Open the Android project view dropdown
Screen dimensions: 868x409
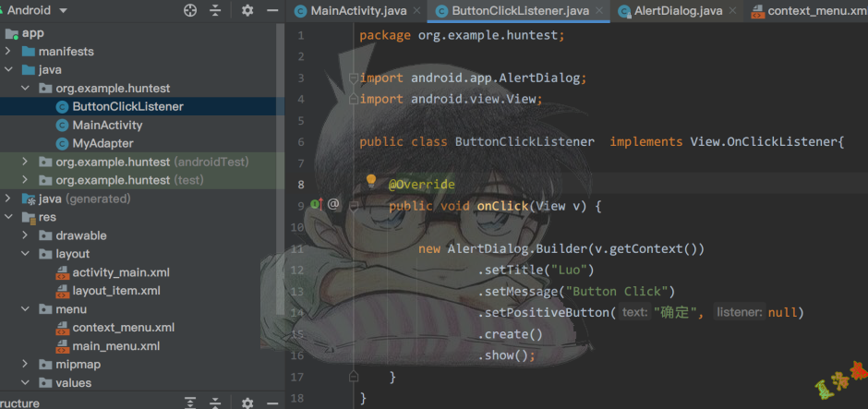point(37,11)
